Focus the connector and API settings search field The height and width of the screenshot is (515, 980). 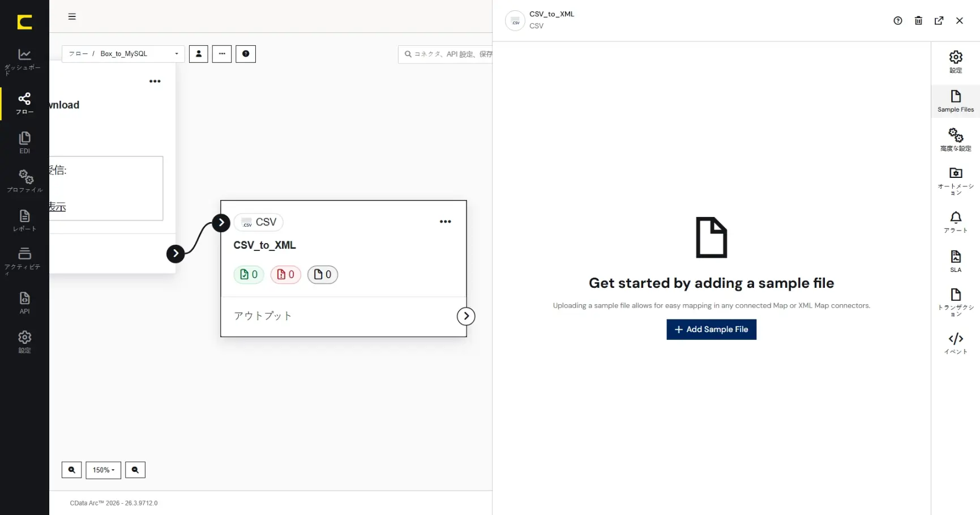point(445,54)
